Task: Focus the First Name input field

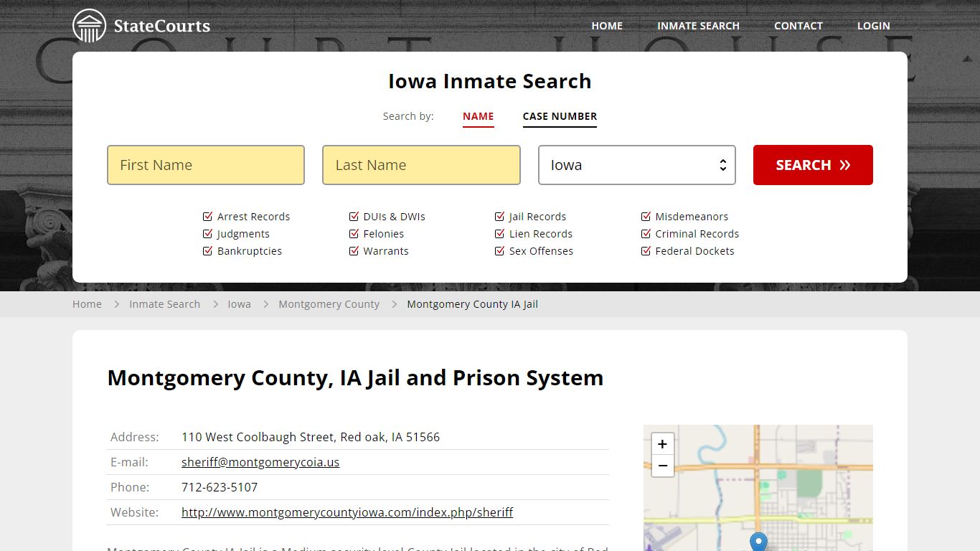Action: click(x=206, y=165)
